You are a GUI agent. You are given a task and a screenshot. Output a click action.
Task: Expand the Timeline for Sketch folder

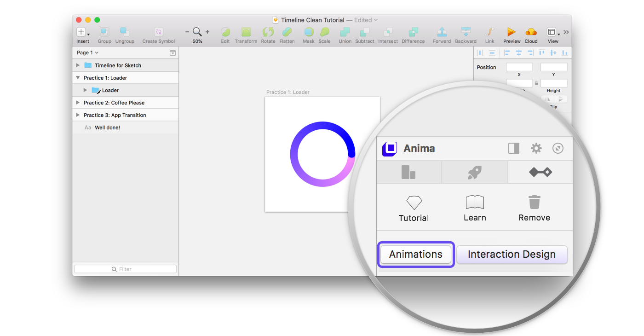pyautogui.click(x=78, y=65)
